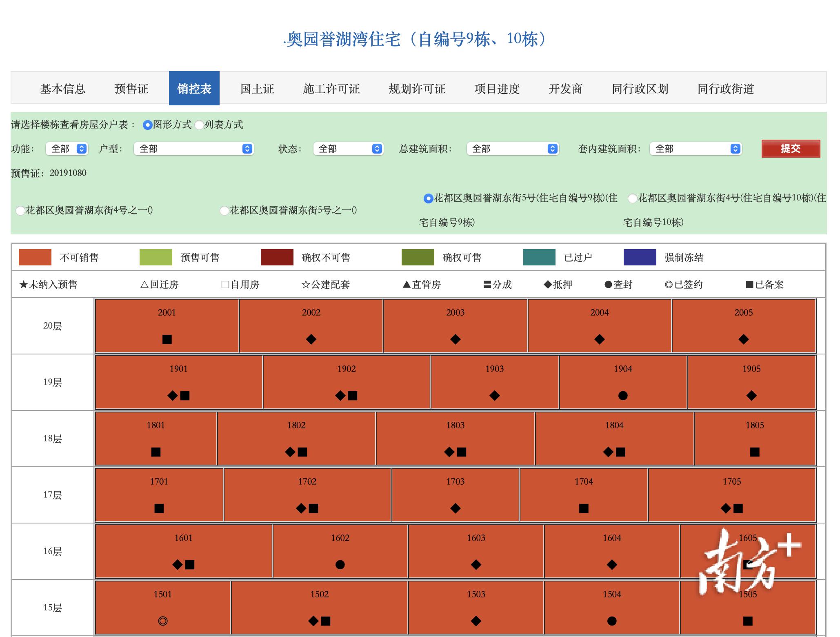
Task: Click the filed square icon in unit 2001
Action: click(x=167, y=339)
